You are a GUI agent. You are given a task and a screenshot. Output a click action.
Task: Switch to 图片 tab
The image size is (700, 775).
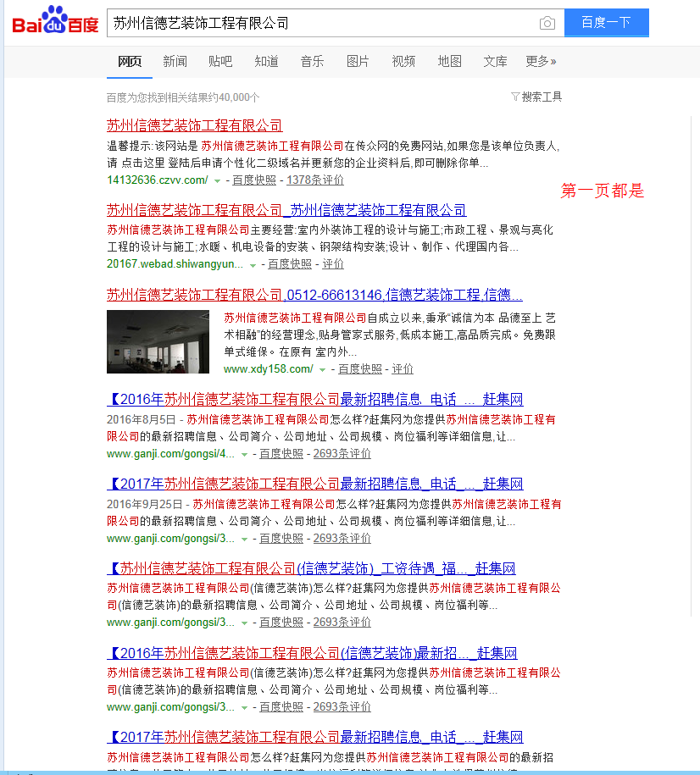click(x=358, y=61)
